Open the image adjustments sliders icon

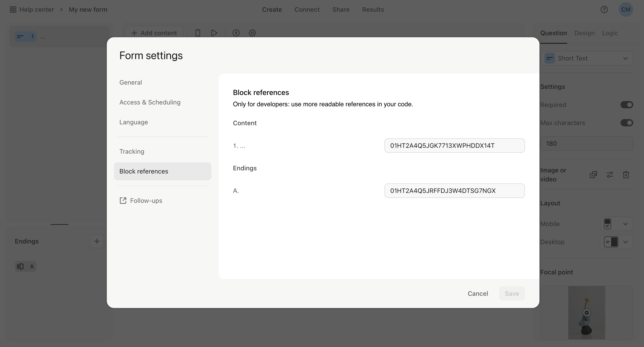(x=610, y=174)
